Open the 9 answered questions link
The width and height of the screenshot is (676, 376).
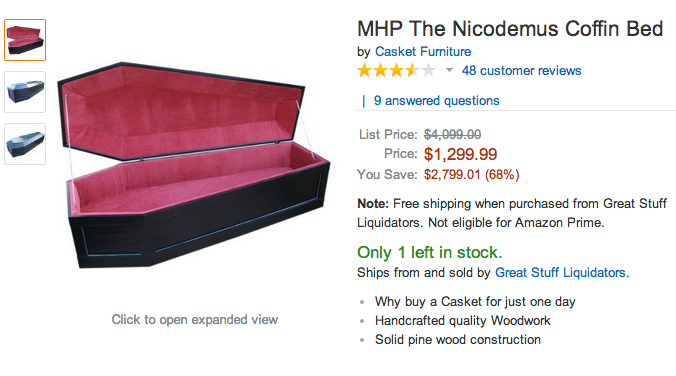pyautogui.click(x=436, y=100)
